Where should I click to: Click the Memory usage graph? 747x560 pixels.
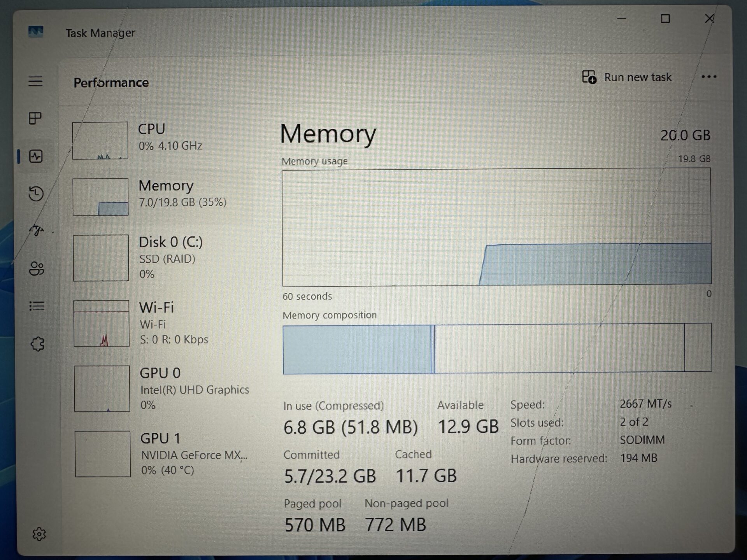(x=496, y=227)
